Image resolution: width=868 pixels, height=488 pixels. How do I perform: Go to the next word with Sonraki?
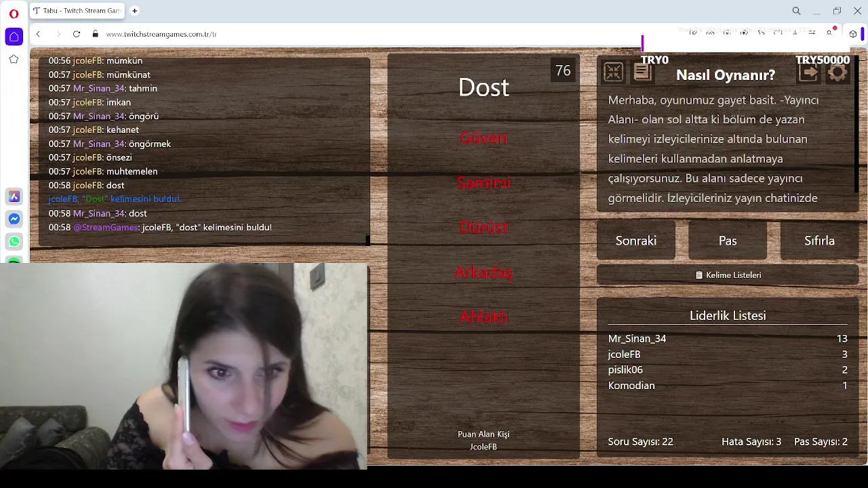point(636,241)
